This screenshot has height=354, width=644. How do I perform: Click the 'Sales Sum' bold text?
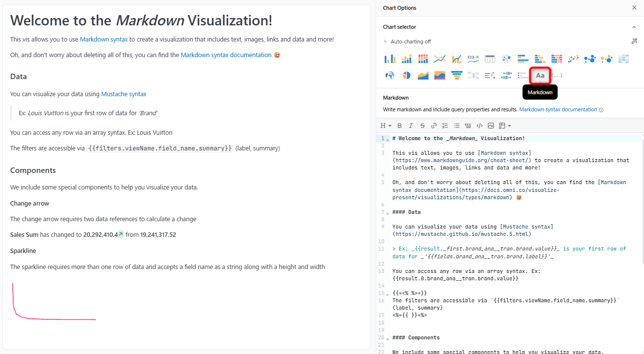click(x=24, y=235)
